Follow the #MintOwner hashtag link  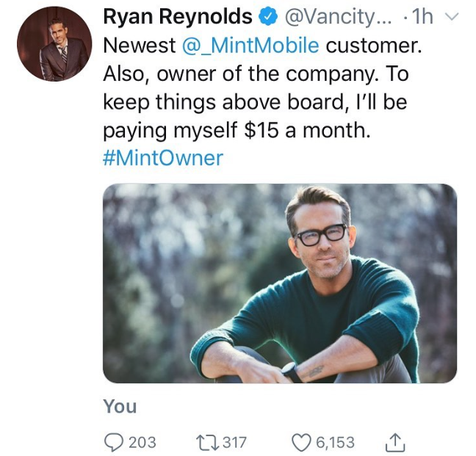(x=163, y=158)
